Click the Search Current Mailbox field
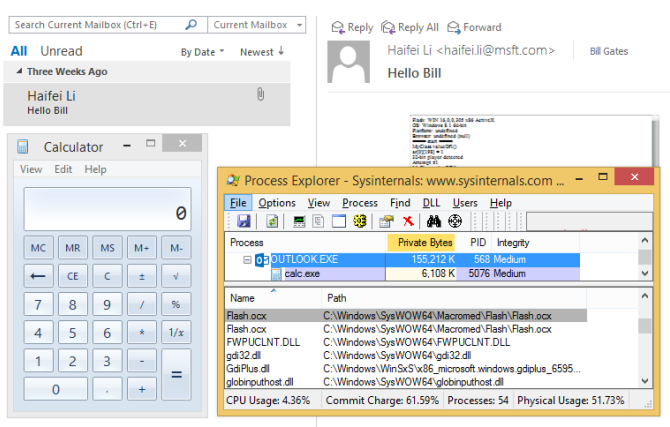The width and height of the screenshot is (670, 427). pyautogui.click(x=100, y=24)
